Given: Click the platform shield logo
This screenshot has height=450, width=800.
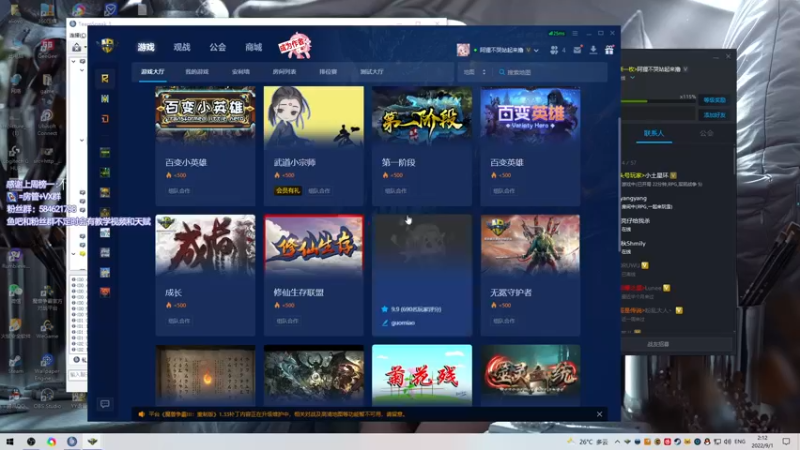Looking at the screenshot, I should (107, 46).
